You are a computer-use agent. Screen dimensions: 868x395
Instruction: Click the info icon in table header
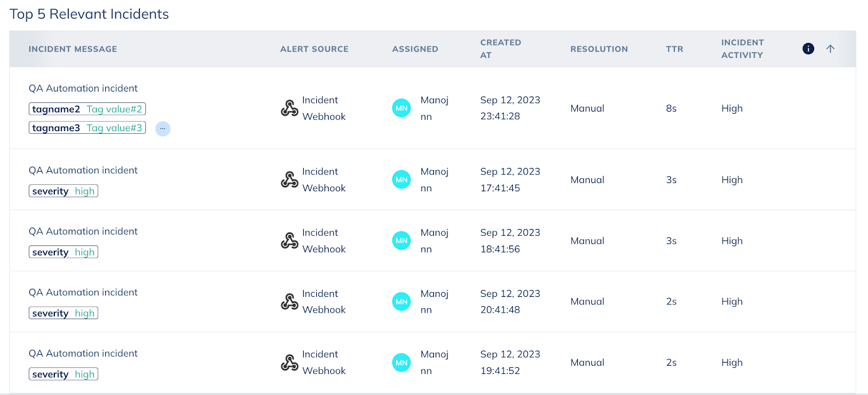(808, 49)
